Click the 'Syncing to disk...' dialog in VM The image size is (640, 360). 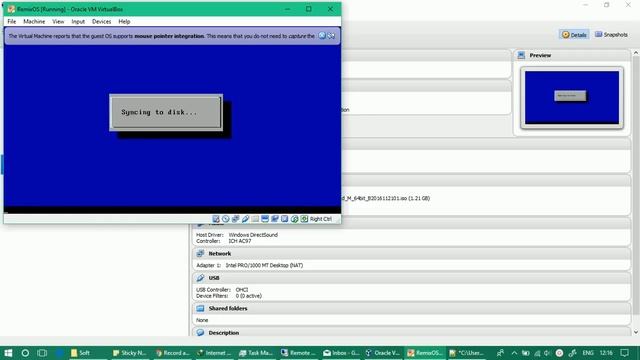[166, 112]
